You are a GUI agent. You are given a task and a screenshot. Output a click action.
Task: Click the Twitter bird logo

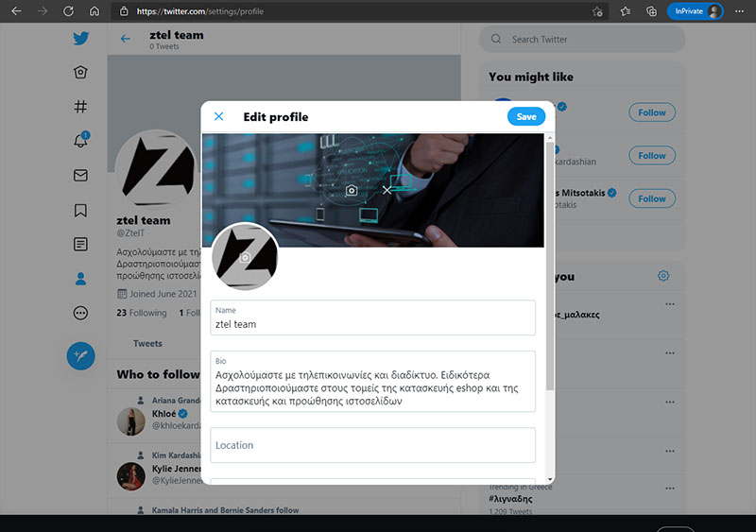tap(81, 39)
